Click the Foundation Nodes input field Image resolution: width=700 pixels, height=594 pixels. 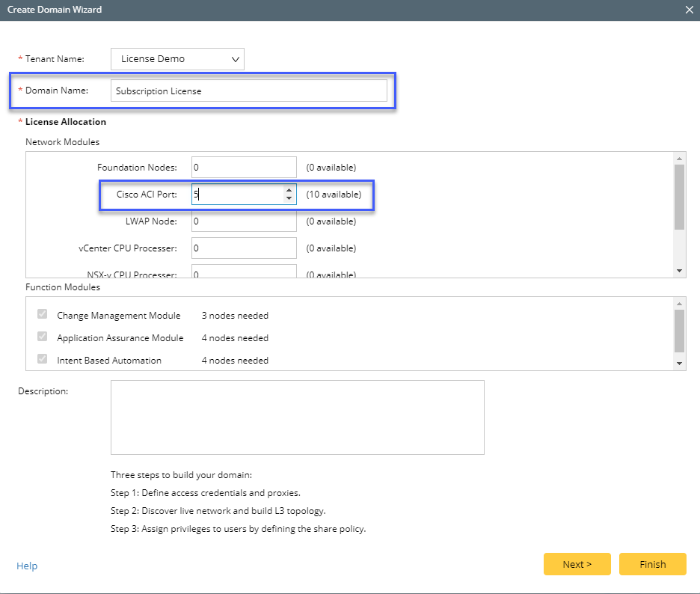click(x=244, y=168)
